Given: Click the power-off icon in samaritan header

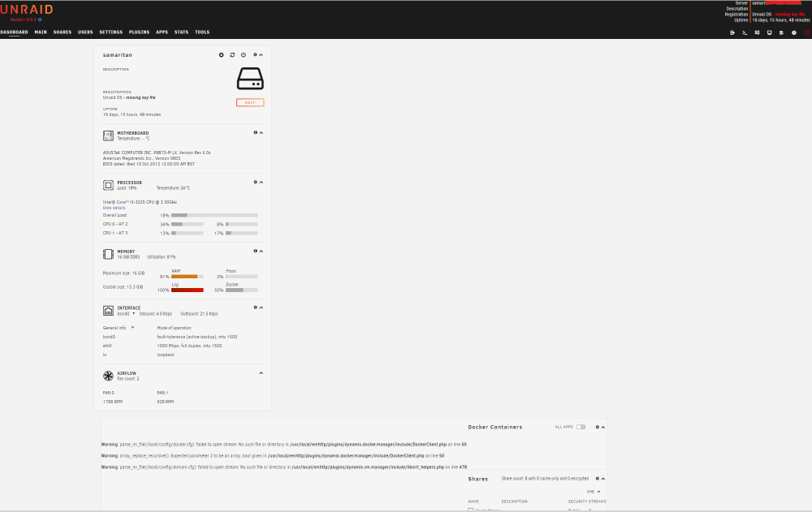Looking at the screenshot, I should (x=244, y=55).
